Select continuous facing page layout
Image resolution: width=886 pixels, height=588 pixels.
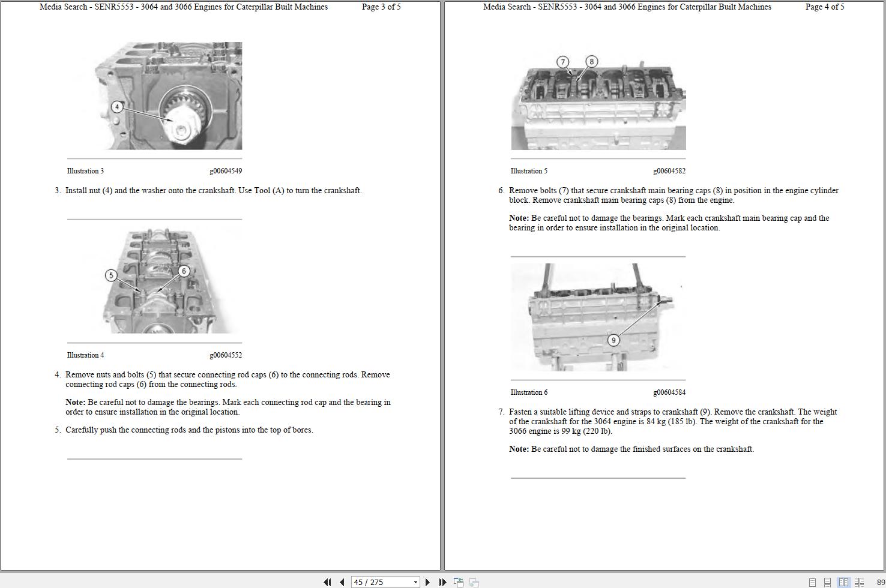click(x=859, y=582)
